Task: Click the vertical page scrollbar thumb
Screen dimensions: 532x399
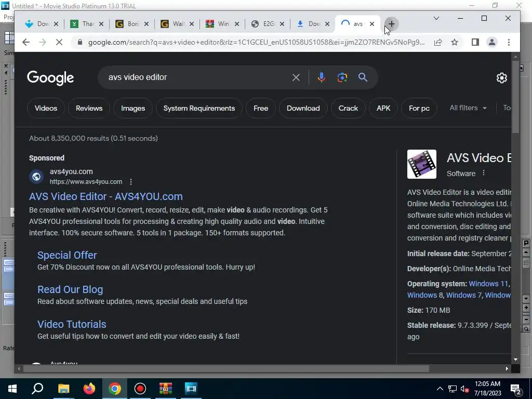Action: [516, 97]
